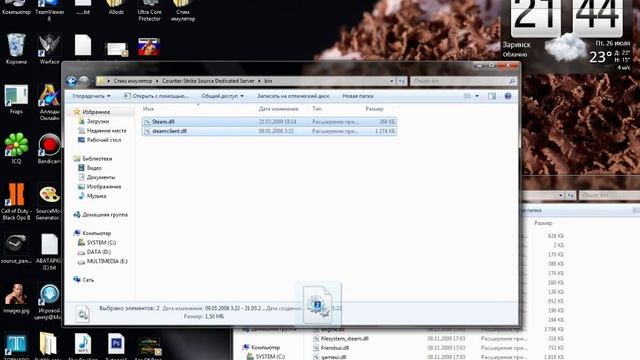Create folder with Новая папка button

358,96
